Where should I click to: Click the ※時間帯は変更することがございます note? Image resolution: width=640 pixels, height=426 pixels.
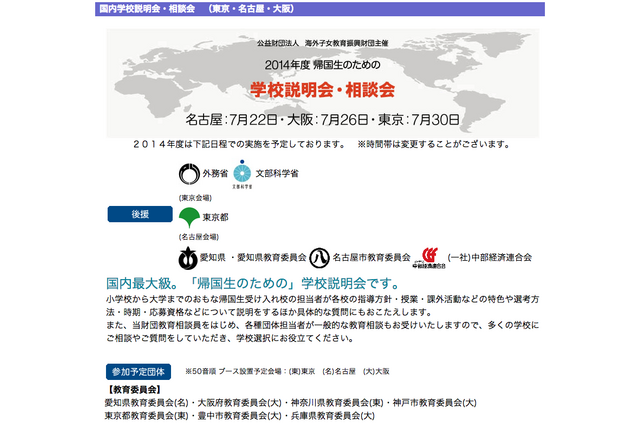coord(434,144)
